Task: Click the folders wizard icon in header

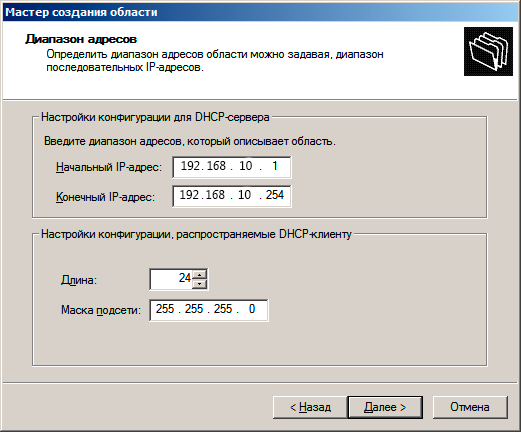Action: tap(488, 51)
